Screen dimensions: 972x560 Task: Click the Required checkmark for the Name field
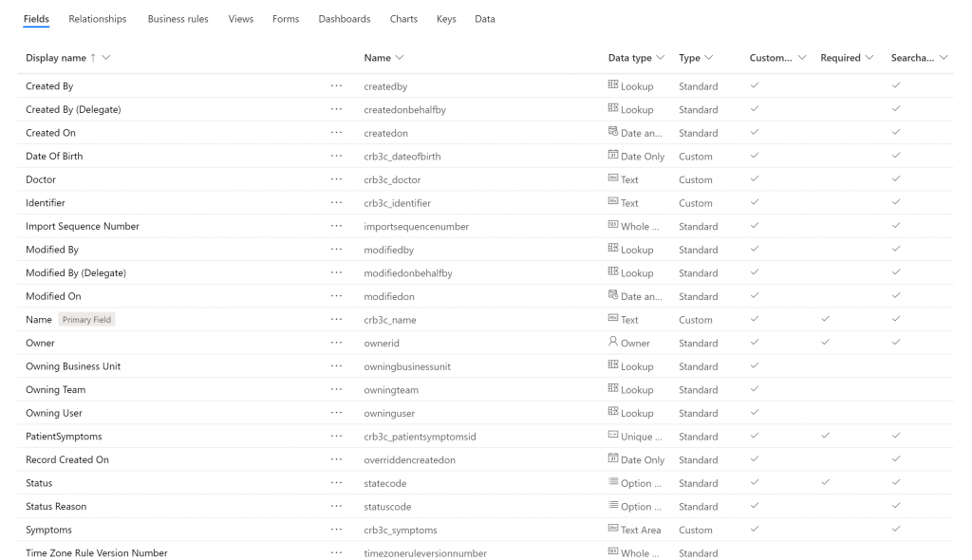pos(825,319)
